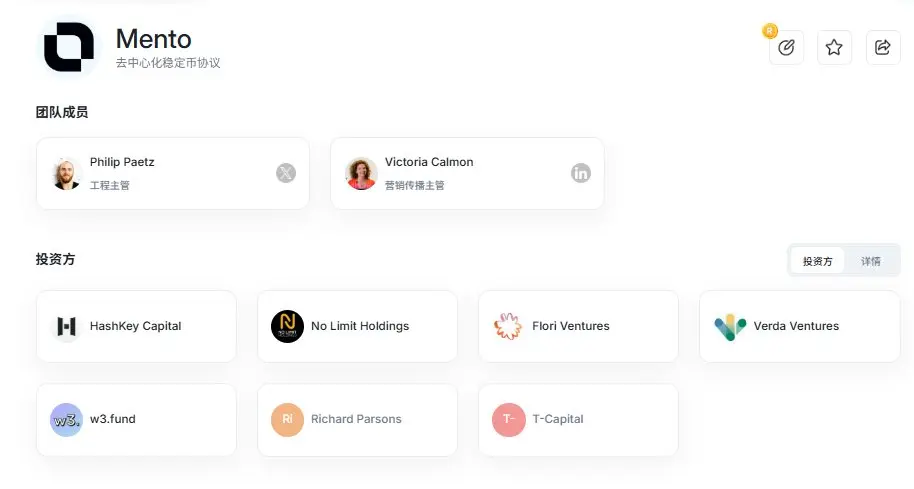Click Victoria Calmon's avatar photo

[361, 174]
